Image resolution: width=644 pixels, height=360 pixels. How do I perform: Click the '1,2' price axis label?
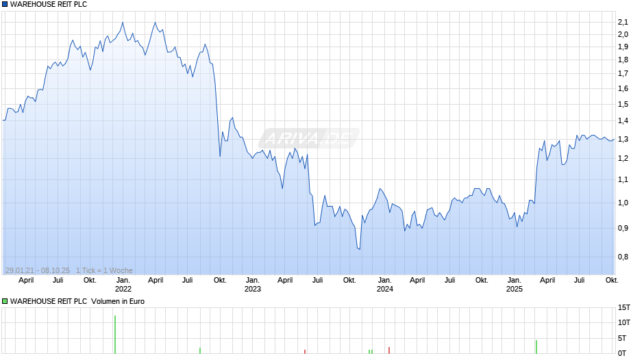pos(623,159)
